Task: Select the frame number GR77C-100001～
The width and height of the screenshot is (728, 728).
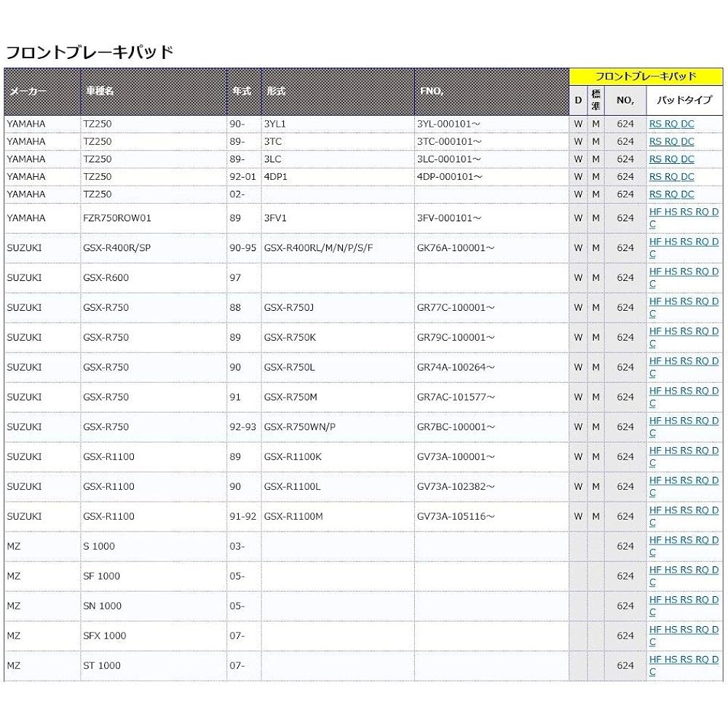Action: click(456, 307)
